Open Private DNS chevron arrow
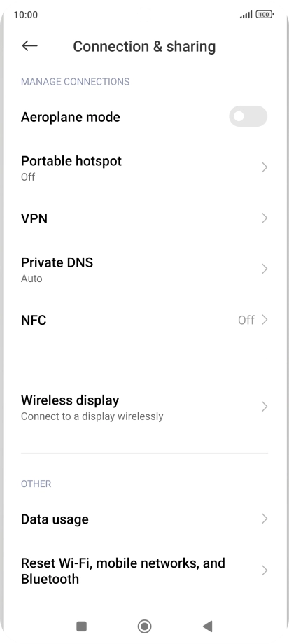 (265, 269)
